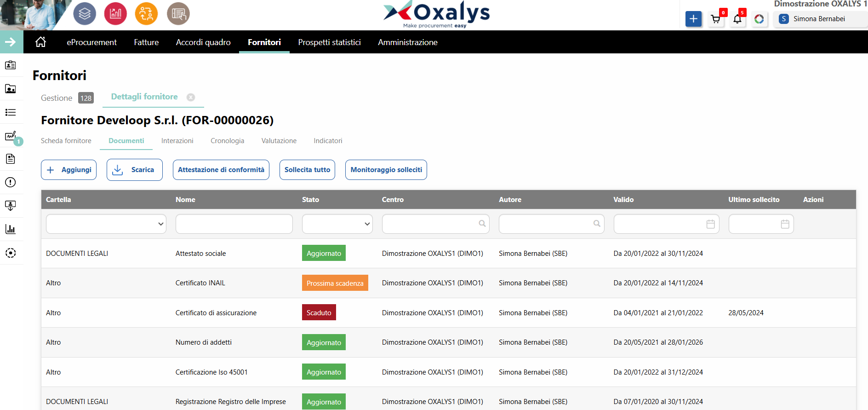This screenshot has height=410, width=868.
Task: Select the Attestato sociale row name
Action: [200, 254]
